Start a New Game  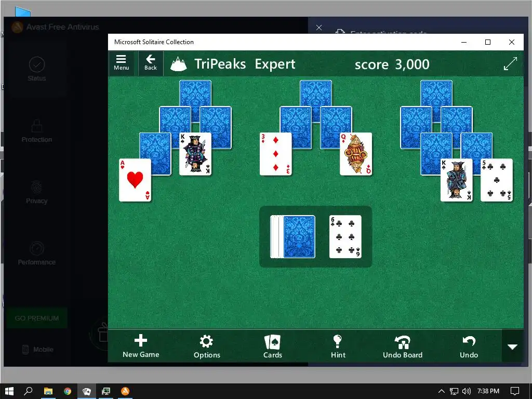[x=141, y=346]
